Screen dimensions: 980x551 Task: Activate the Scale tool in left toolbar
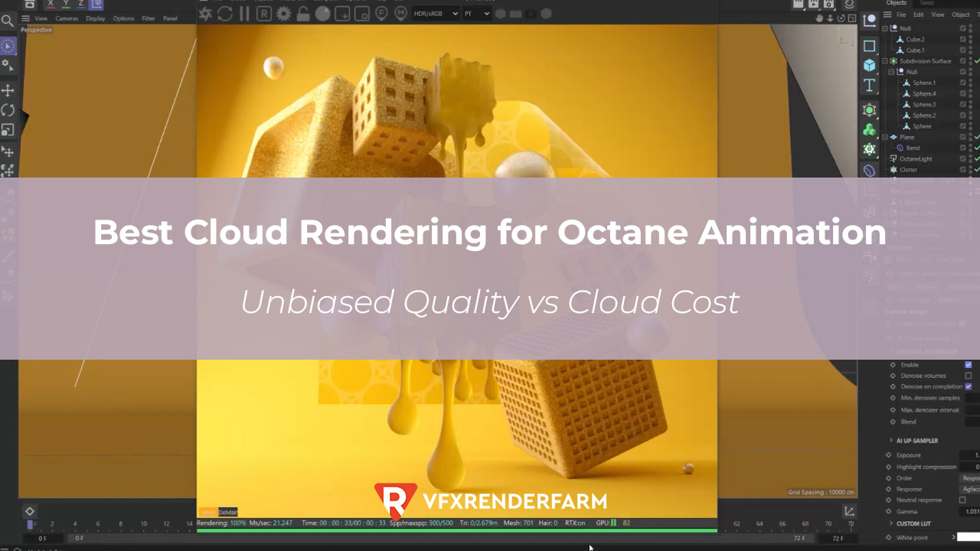pyautogui.click(x=8, y=130)
